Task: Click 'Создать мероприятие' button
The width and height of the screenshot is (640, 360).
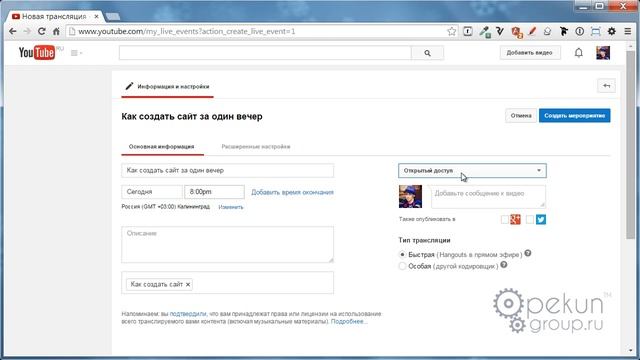Action: (575, 116)
